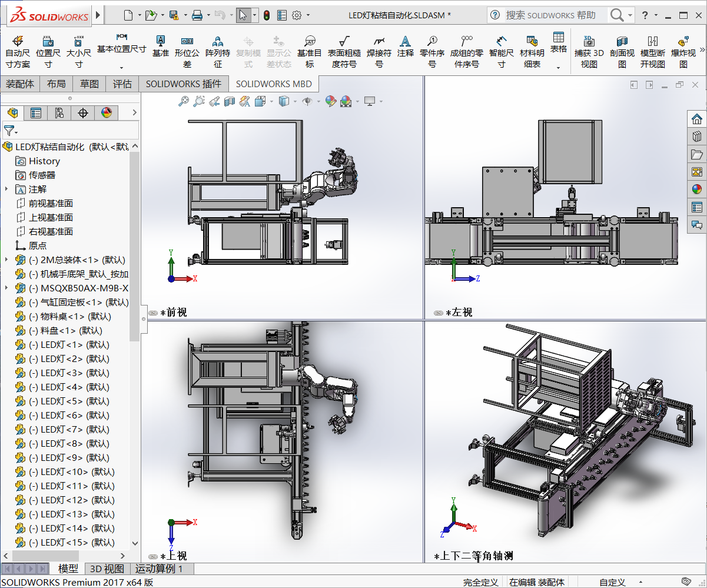
Task: Open the Exploded View (爆炸视图) tool
Action: (x=683, y=51)
